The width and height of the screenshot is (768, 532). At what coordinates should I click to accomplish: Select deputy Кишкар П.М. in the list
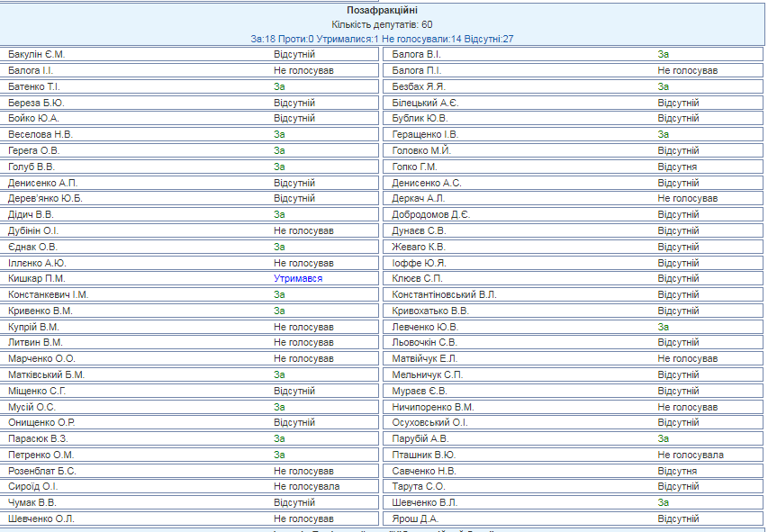(37, 278)
